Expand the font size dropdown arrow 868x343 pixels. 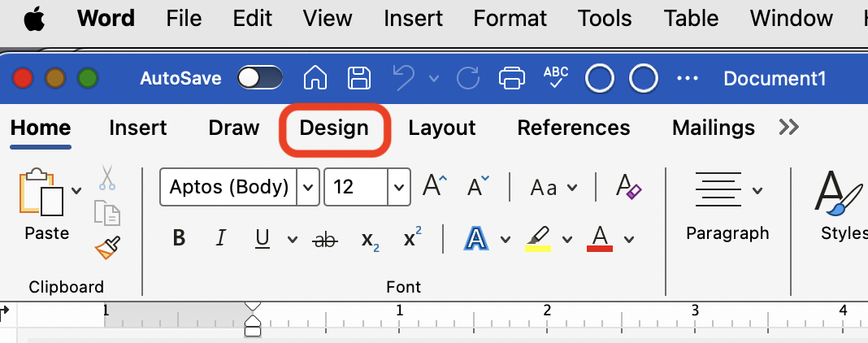click(x=399, y=187)
